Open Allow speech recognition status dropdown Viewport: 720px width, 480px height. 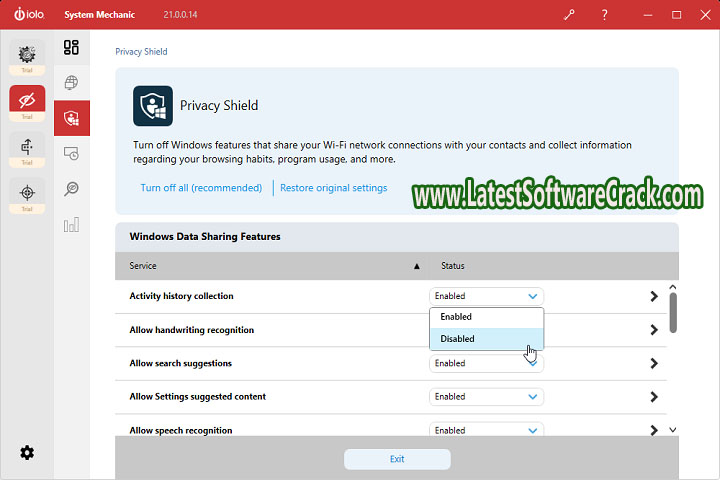tap(486, 430)
